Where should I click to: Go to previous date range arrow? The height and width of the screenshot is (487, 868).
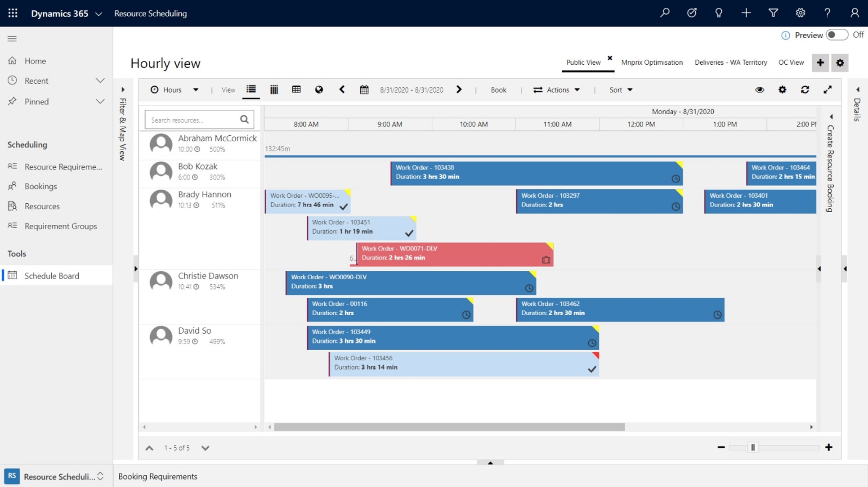(342, 89)
